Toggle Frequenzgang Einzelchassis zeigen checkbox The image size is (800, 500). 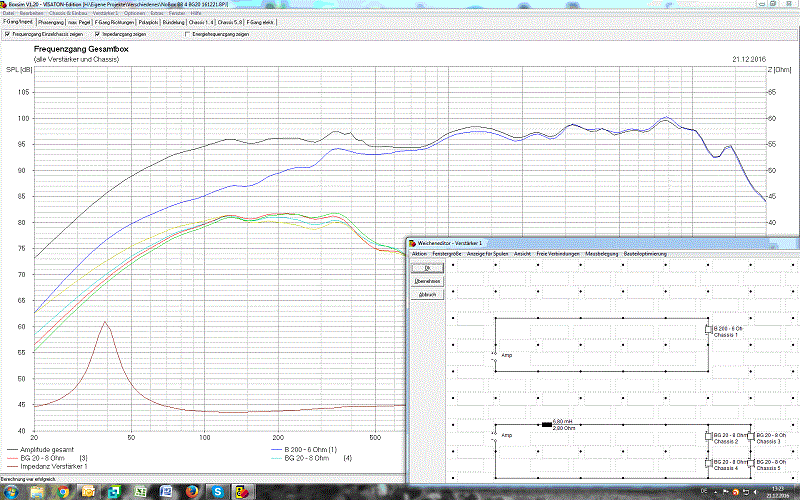click(x=6, y=34)
